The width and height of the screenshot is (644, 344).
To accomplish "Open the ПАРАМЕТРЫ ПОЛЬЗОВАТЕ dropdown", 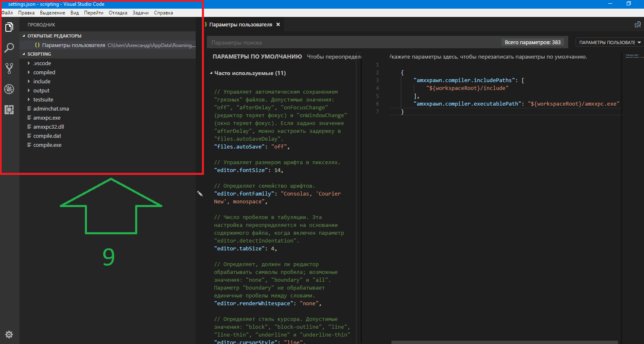I will click(x=610, y=42).
